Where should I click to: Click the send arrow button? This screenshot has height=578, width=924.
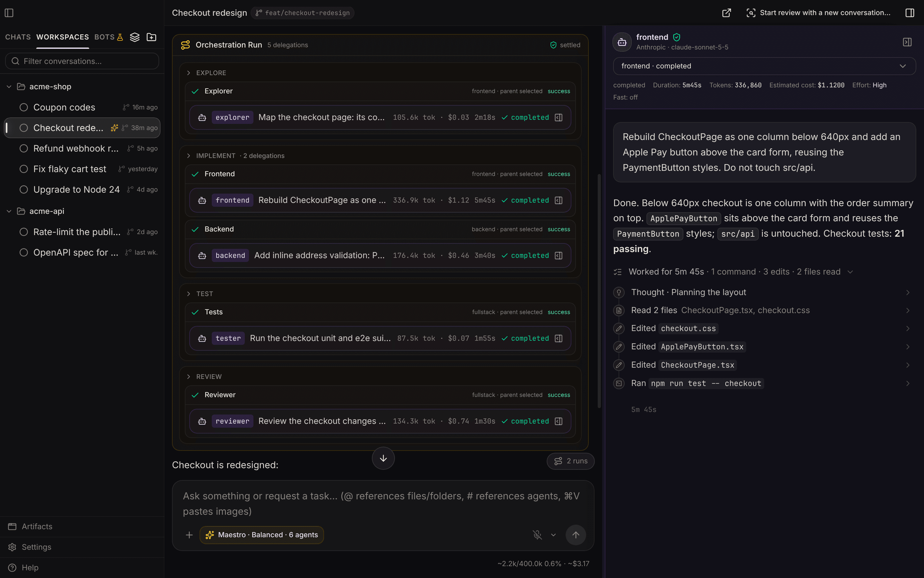[576, 535]
